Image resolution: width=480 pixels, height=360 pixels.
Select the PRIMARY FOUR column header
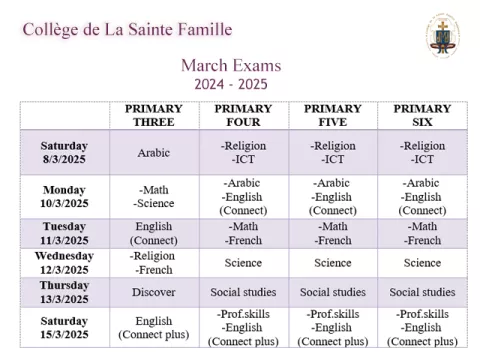pyautogui.click(x=243, y=115)
